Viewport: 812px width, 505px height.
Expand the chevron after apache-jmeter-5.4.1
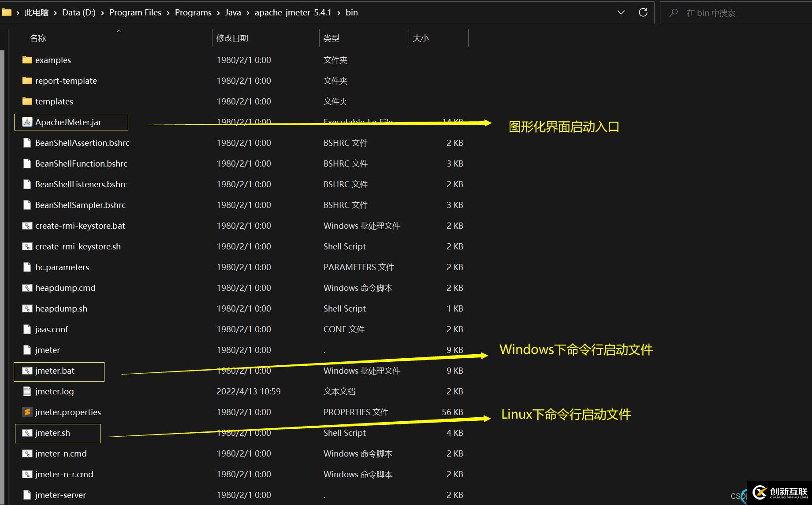click(339, 13)
